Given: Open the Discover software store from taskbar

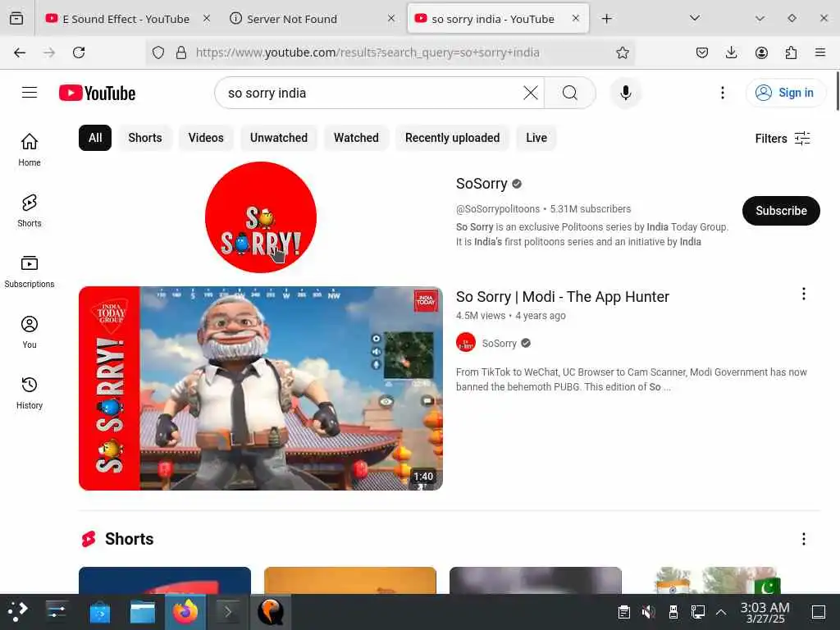Looking at the screenshot, I should click(99, 612).
